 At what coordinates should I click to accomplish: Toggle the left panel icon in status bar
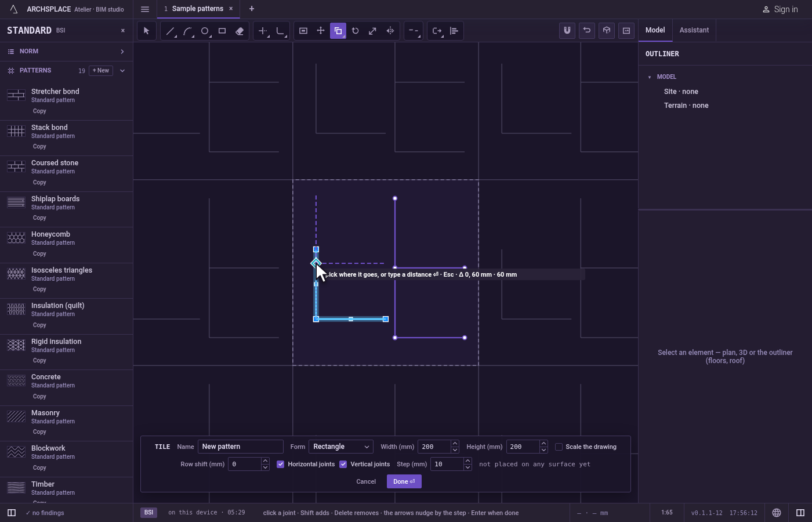point(12,513)
